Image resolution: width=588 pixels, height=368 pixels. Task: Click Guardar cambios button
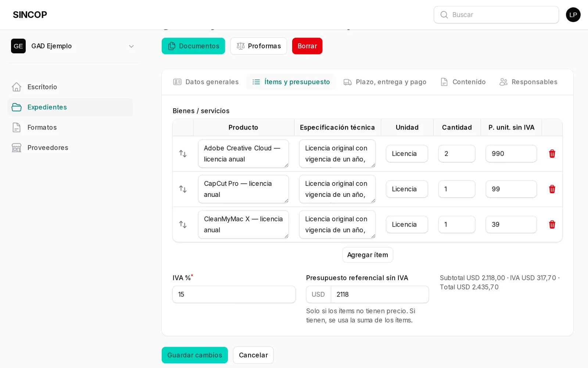(195, 355)
